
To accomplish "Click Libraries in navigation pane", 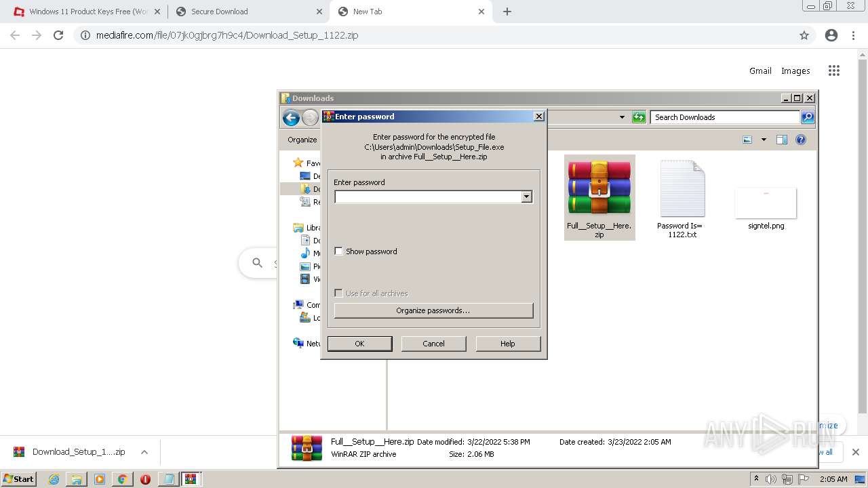I will coord(307,228).
